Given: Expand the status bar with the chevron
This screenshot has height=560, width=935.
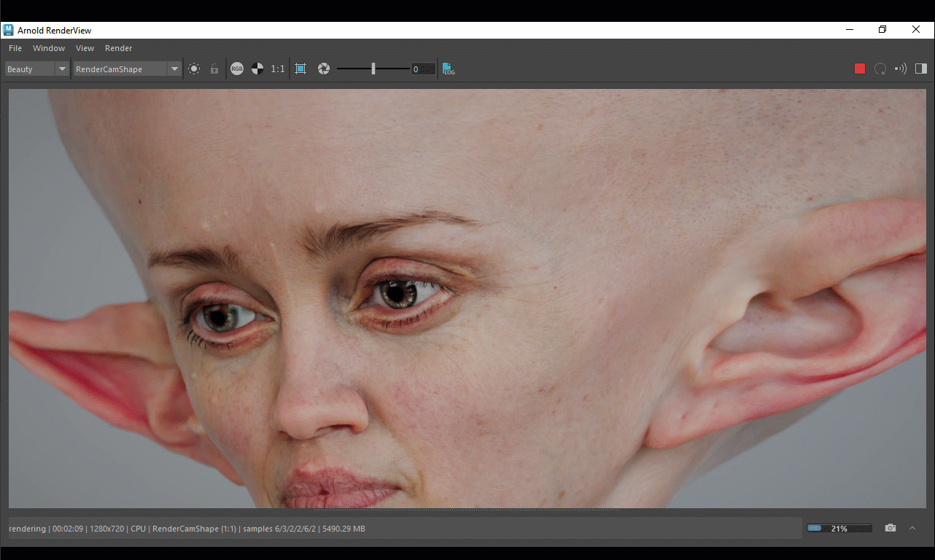Looking at the screenshot, I should pyautogui.click(x=912, y=528).
